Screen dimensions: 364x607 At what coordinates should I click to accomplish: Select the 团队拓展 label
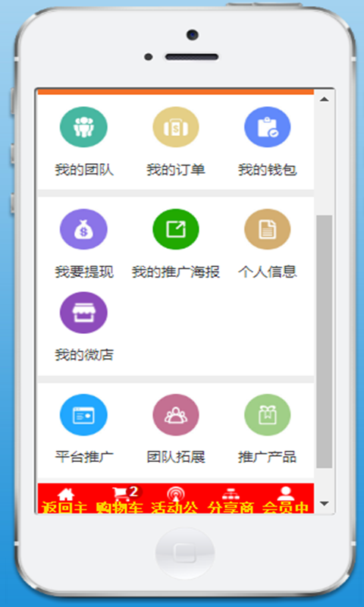coord(176,458)
